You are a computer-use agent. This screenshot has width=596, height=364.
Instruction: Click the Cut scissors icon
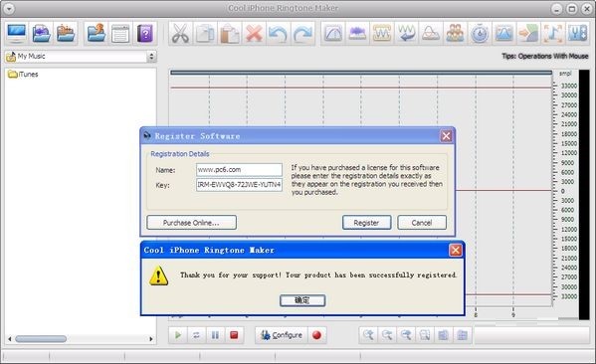180,34
